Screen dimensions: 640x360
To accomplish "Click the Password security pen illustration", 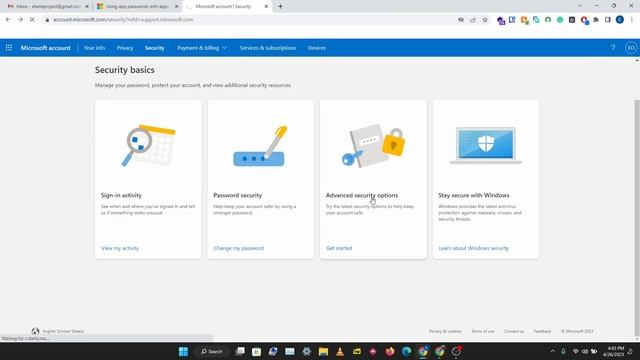I will (260, 146).
